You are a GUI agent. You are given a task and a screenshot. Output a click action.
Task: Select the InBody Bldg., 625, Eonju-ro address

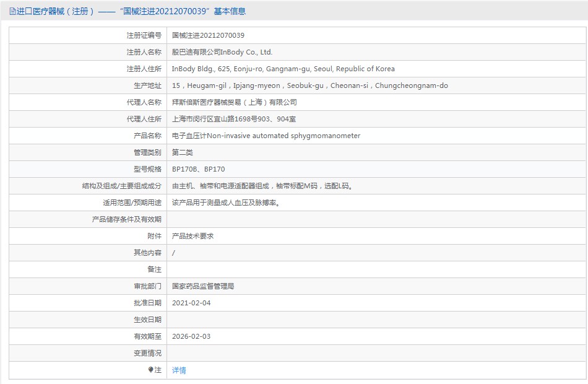tap(283, 69)
